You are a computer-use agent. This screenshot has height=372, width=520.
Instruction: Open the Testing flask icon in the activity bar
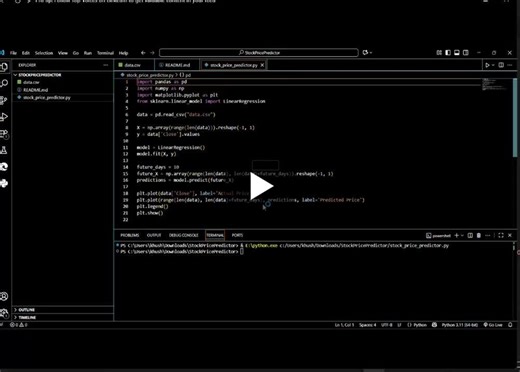coord(4,150)
